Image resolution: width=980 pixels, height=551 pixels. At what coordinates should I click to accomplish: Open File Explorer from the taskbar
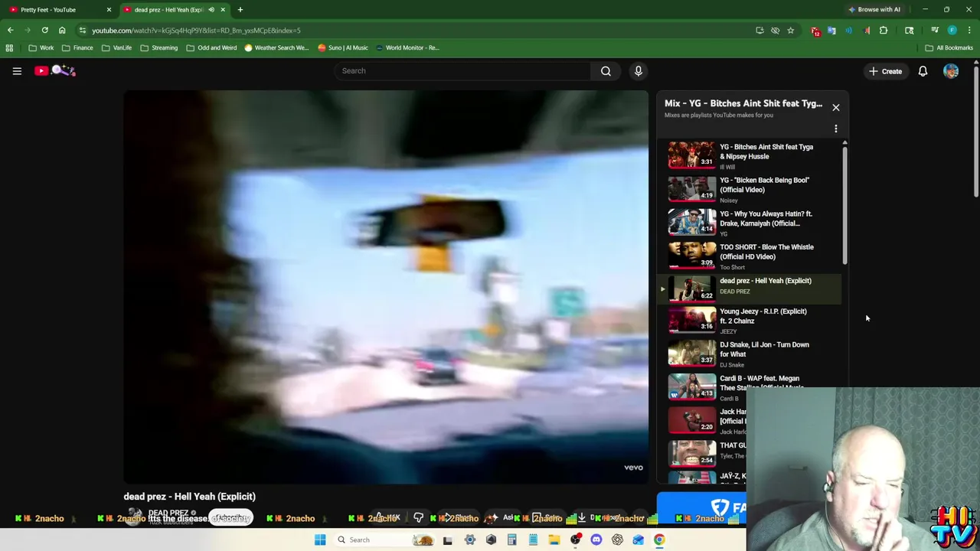coord(554,540)
